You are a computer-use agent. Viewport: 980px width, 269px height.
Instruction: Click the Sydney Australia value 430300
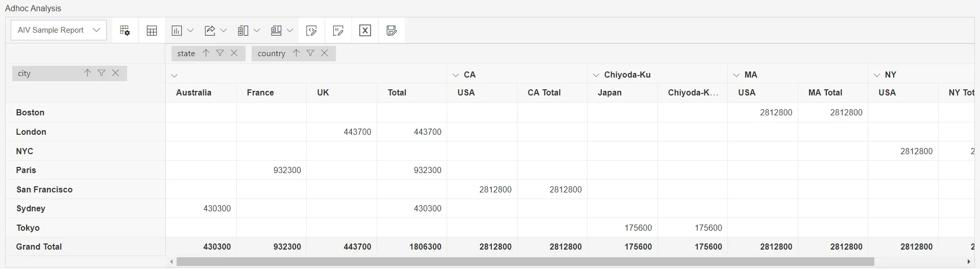point(217,208)
